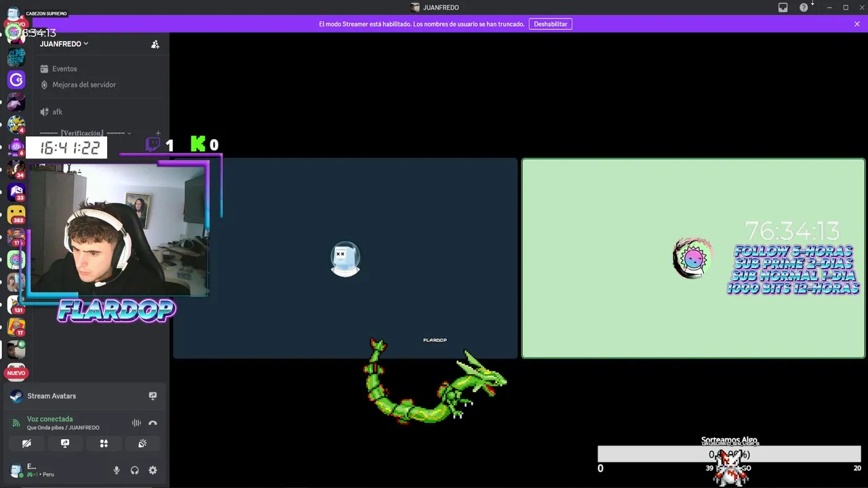Open the server icon with badge 131
The width and height of the screenshot is (868, 488).
(16, 305)
